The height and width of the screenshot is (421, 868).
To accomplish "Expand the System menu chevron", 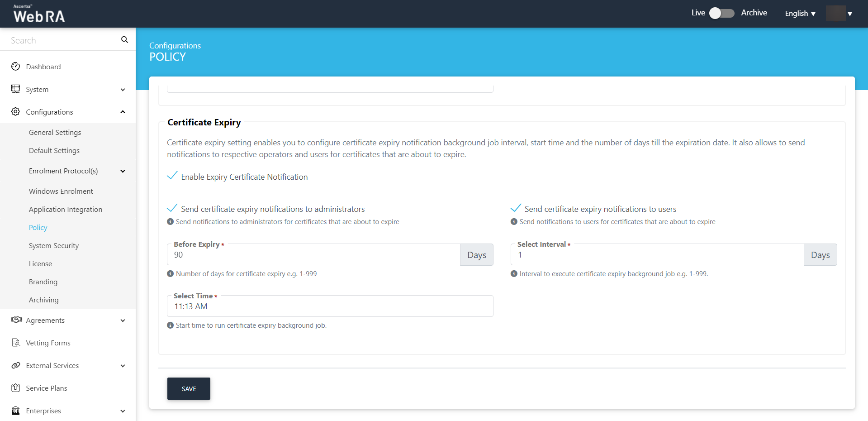I will point(123,90).
